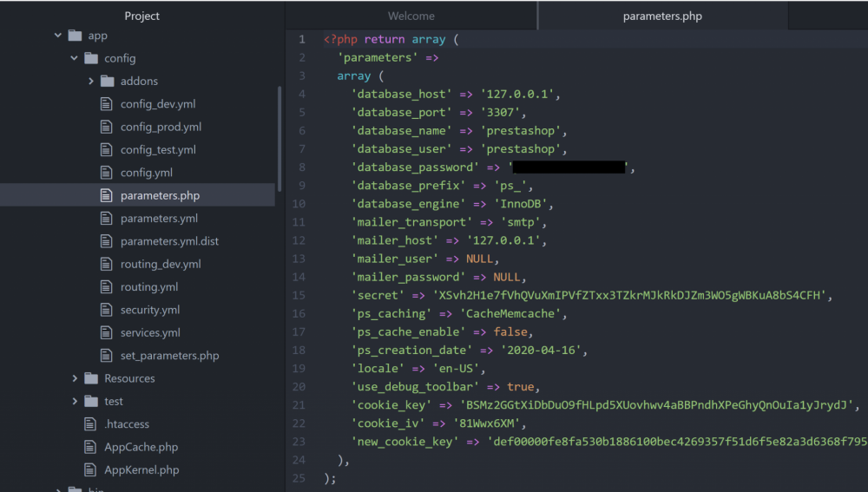The image size is (868, 492).
Task: Click file icon beside services.yml
Action: point(106,332)
